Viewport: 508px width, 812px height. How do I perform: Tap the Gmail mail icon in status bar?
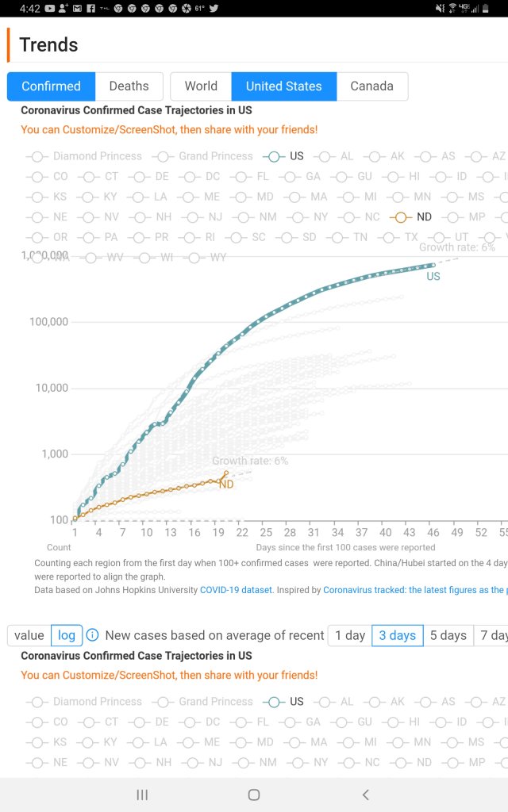tap(77, 8)
